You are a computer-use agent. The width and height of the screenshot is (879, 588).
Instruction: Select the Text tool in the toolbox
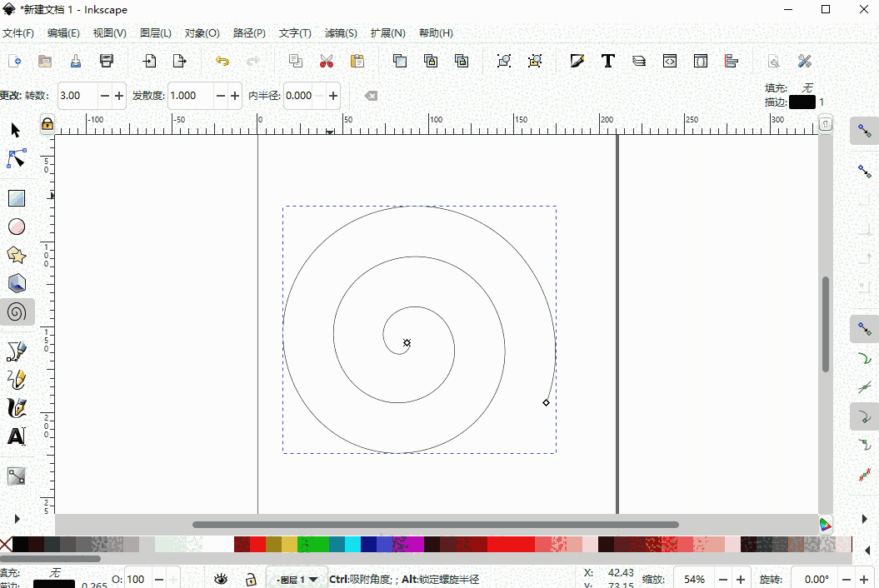pyautogui.click(x=17, y=436)
